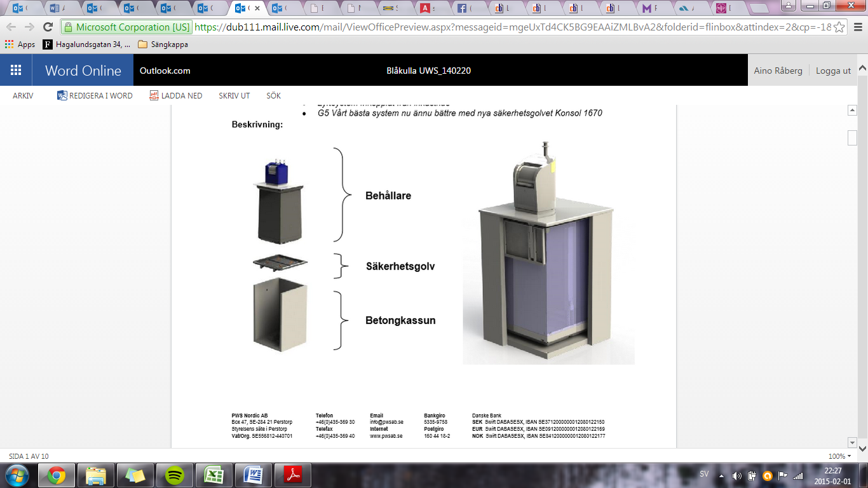Click the document scrollbar up arrow
This screenshot has width=868, height=488.
point(852,111)
